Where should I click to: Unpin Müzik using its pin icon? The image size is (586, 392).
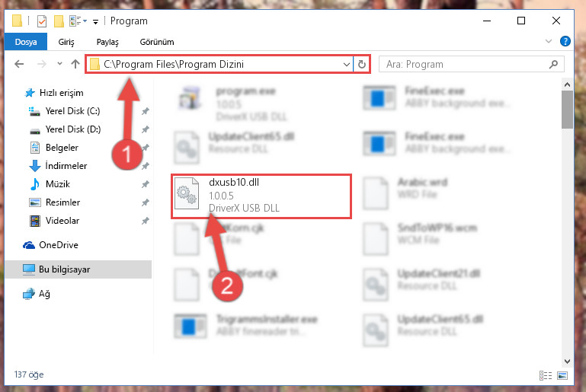pyautogui.click(x=145, y=184)
